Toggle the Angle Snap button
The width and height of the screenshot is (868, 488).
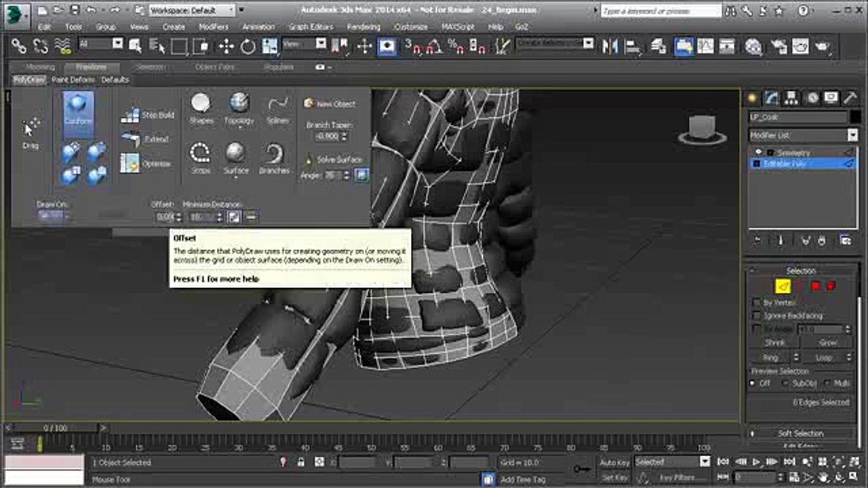click(434, 46)
